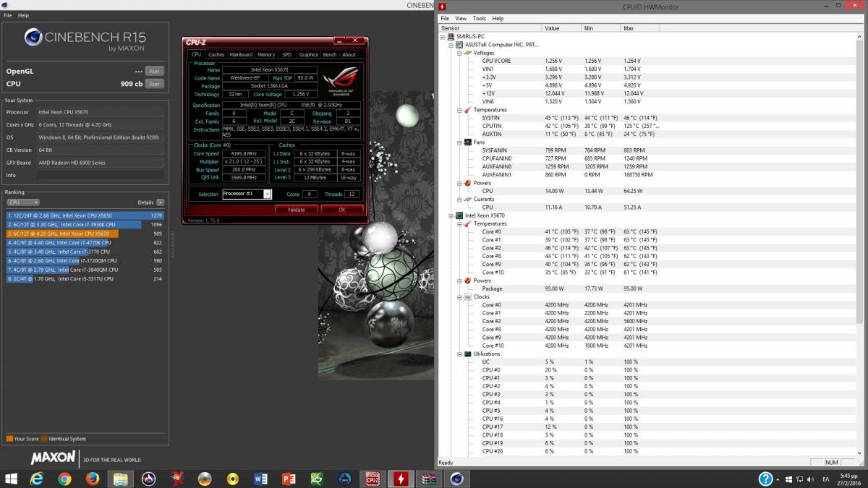This screenshot has width=868, height=488.
Task: Click the ASUSTeK motherboard icon
Action: (459, 44)
